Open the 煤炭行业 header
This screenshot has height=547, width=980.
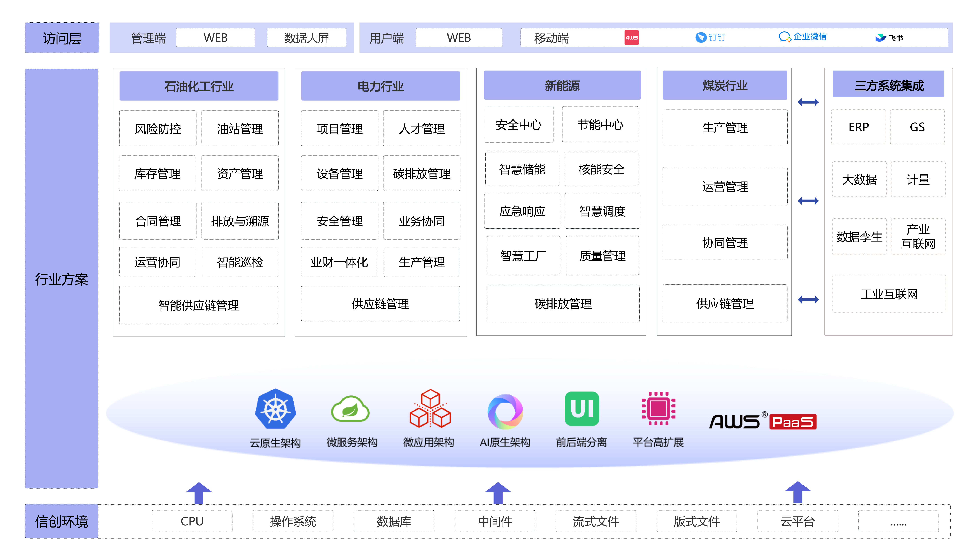point(725,85)
